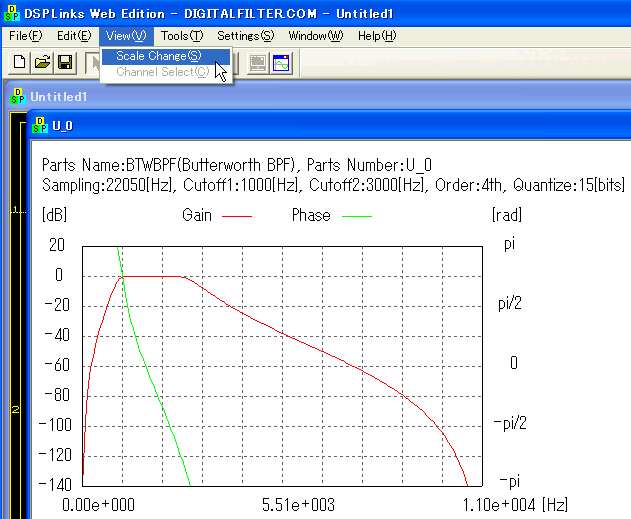Image resolution: width=631 pixels, height=519 pixels.
Task: Click the waveform graph window toolbar icon
Action: click(281, 63)
